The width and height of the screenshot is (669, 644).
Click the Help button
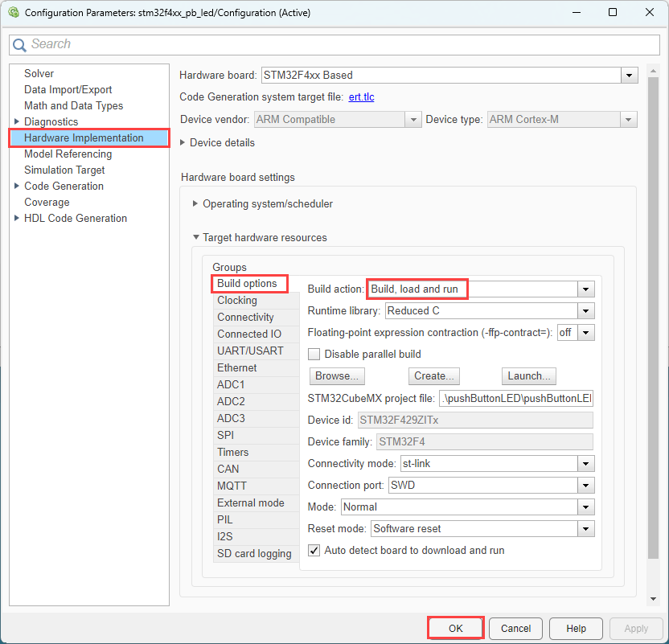click(x=576, y=628)
